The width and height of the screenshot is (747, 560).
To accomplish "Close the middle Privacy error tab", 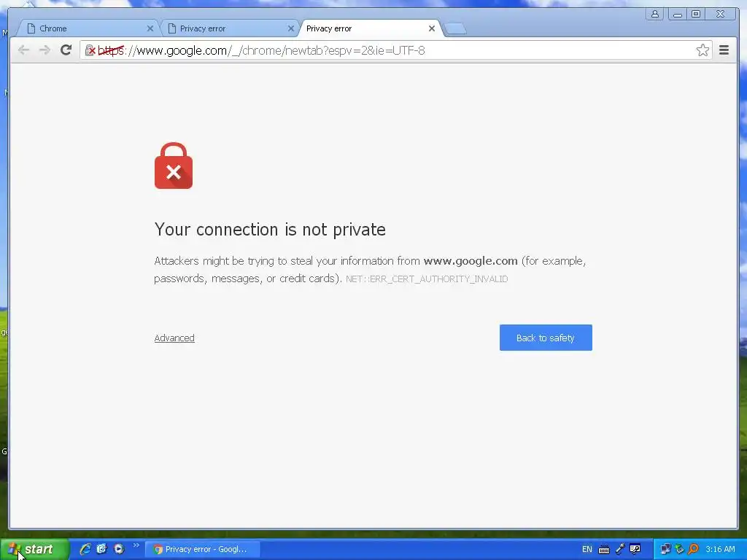I will coord(290,28).
